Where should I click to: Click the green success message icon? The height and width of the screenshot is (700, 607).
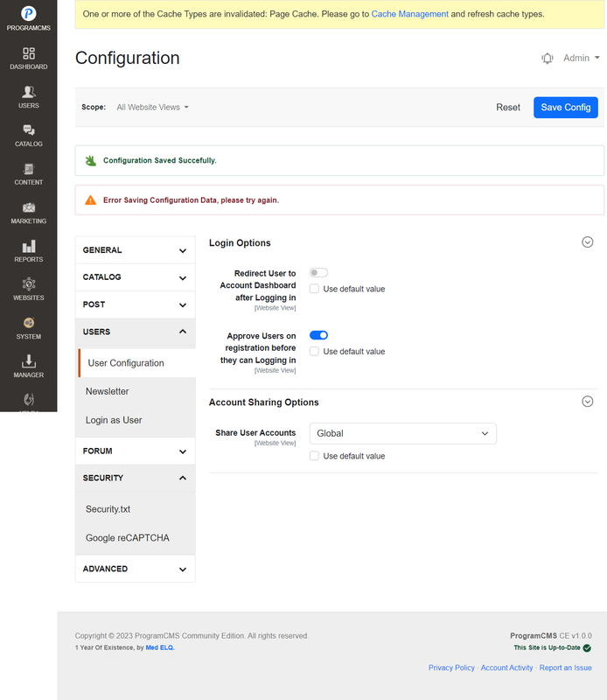[x=91, y=160]
